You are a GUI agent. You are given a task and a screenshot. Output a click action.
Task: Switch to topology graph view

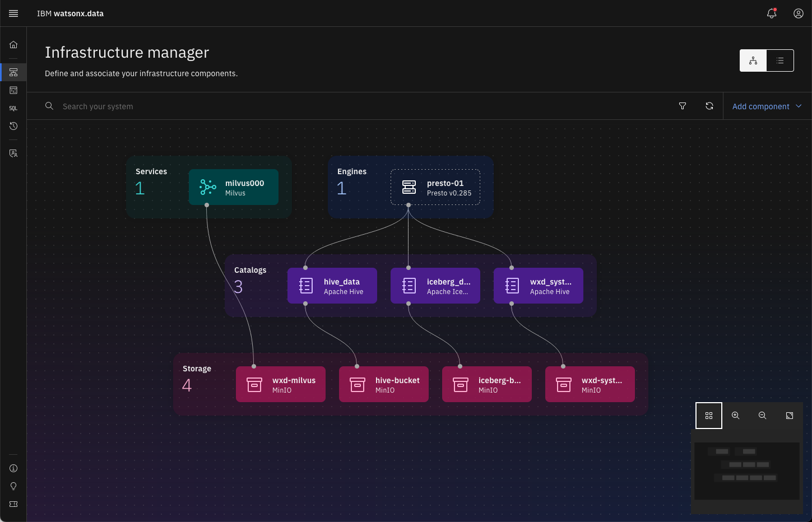point(753,60)
